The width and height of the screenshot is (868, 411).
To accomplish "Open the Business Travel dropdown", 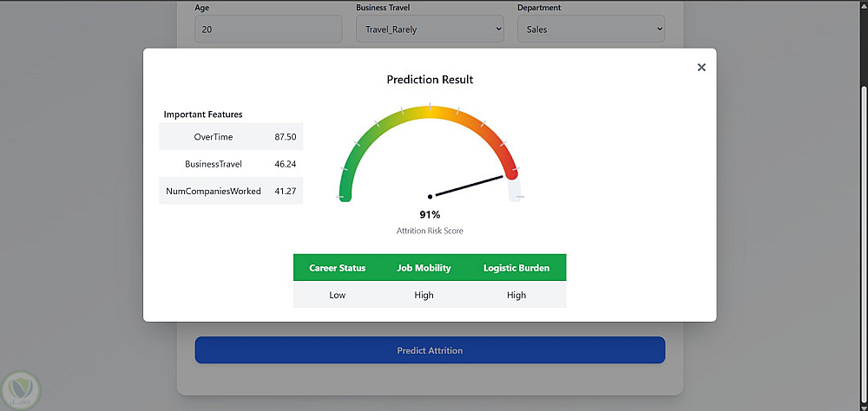I will point(430,29).
